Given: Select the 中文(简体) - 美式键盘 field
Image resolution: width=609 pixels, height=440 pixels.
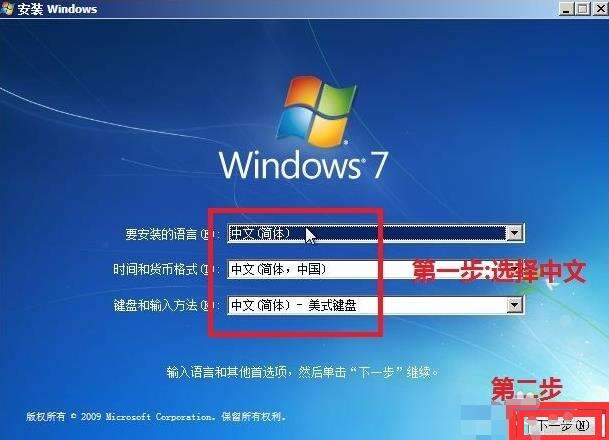Looking at the screenshot, I should coord(376,305).
